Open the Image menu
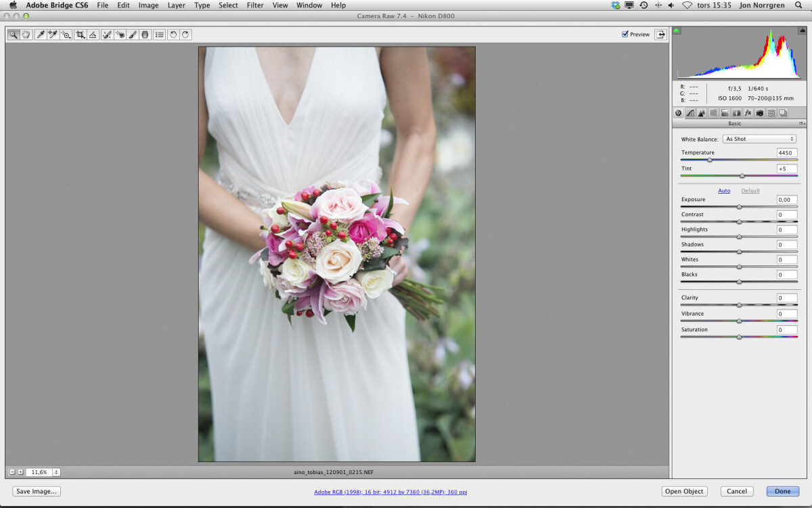This screenshot has height=508, width=812. (148, 5)
